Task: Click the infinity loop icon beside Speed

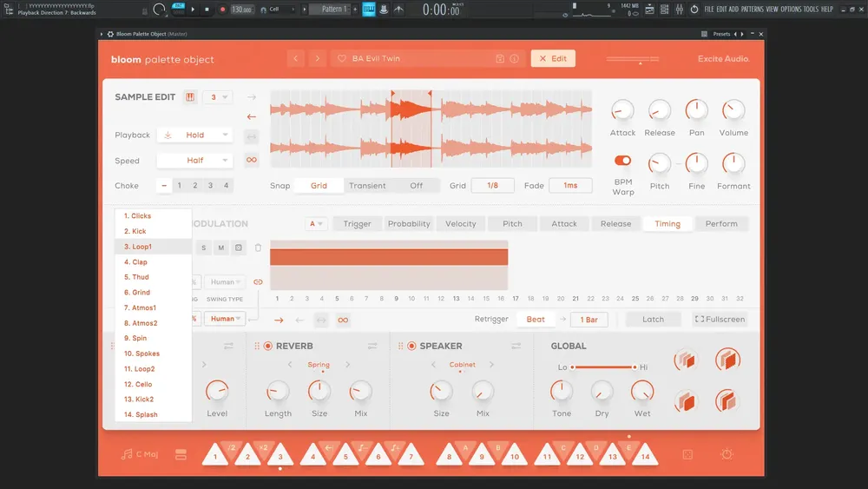Action: click(x=252, y=160)
